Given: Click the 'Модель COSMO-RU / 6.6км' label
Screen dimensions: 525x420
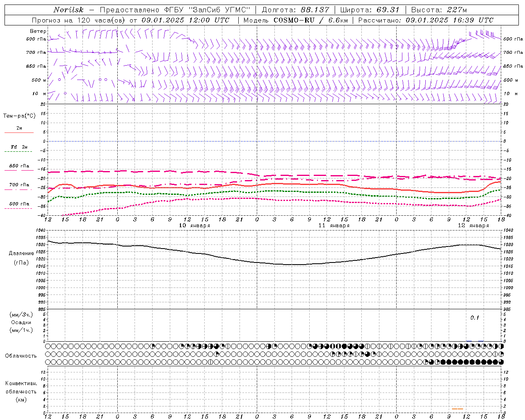Looking at the screenshot, I should pyautogui.click(x=295, y=20).
